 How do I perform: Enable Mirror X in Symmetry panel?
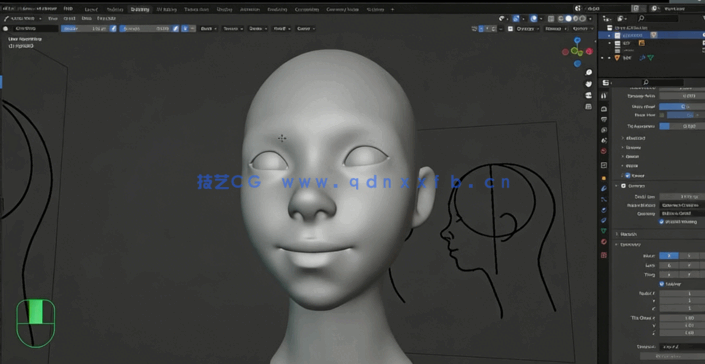(x=669, y=256)
